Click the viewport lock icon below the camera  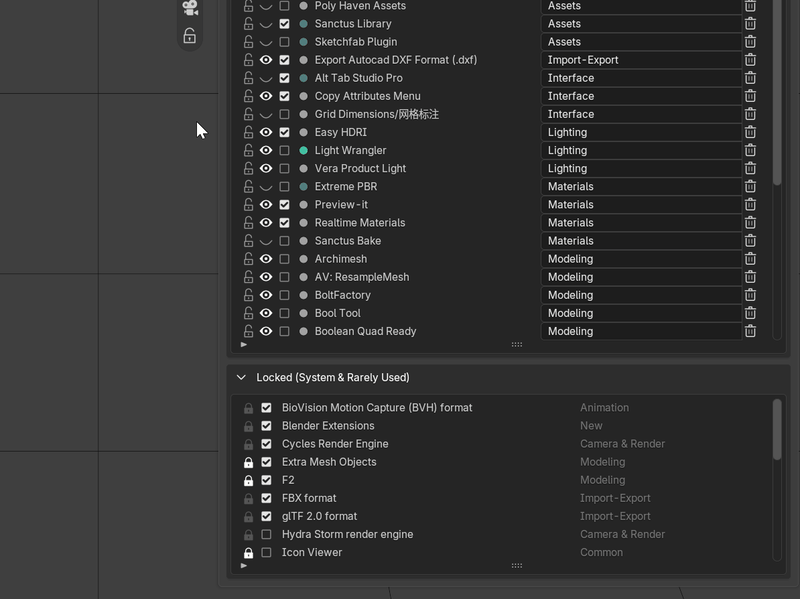[190, 36]
